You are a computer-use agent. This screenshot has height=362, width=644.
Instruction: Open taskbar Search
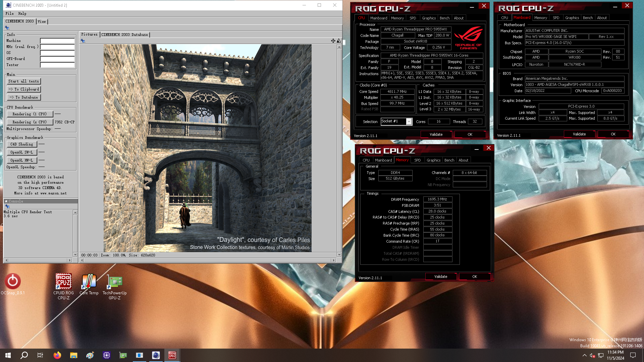click(x=24, y=355)
